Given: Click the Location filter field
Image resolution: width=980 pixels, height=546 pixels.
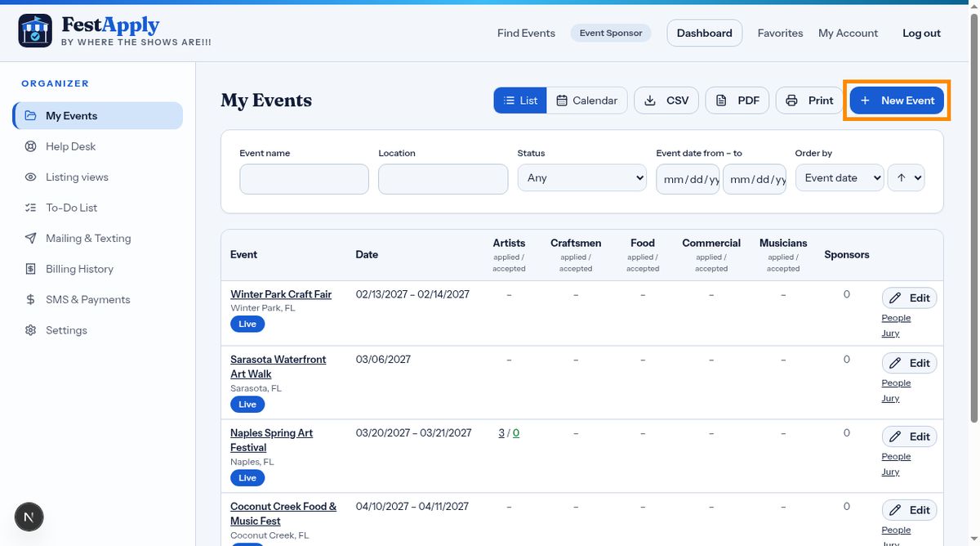Looking at the screenshot, I should pyautogui.click(x=443, y=179).
